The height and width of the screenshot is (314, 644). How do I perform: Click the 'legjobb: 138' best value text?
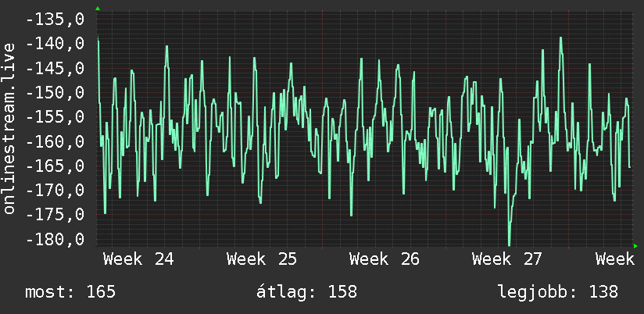click(558, 292)
